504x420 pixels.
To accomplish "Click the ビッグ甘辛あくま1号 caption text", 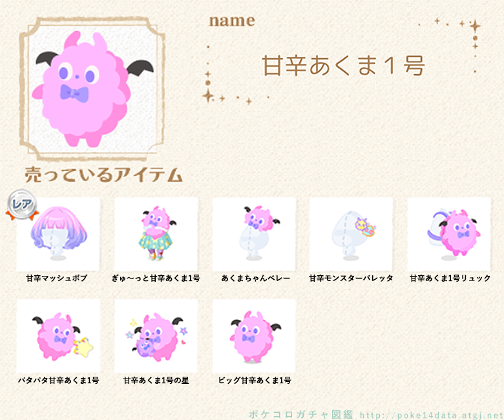I will pyautogui.click(x=255, y=380).
